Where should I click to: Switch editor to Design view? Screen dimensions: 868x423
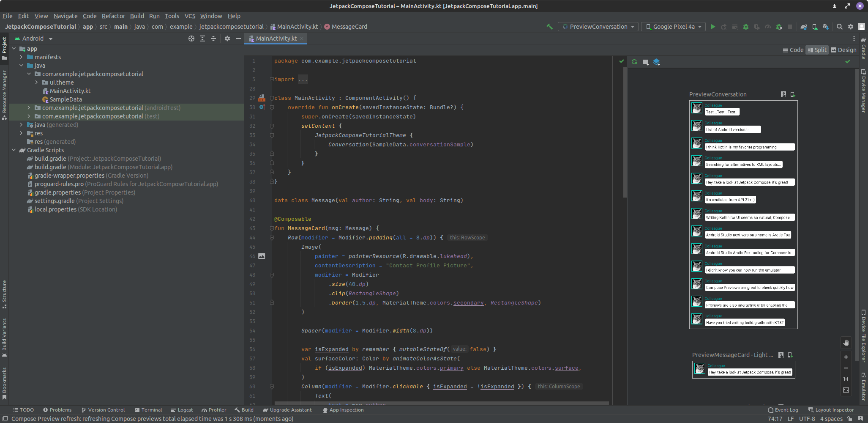(x=844, y=50)
